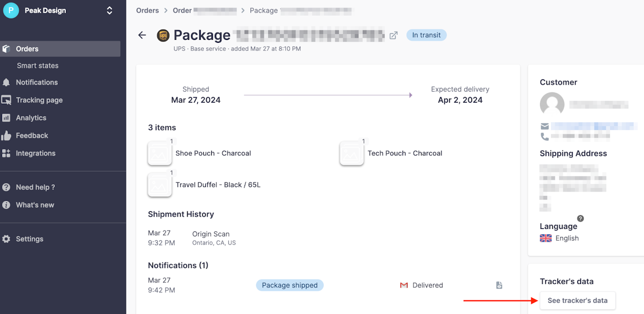Click the Orders breadcrumb link
The width and height of the screenshot is (644, 314).
147,11
